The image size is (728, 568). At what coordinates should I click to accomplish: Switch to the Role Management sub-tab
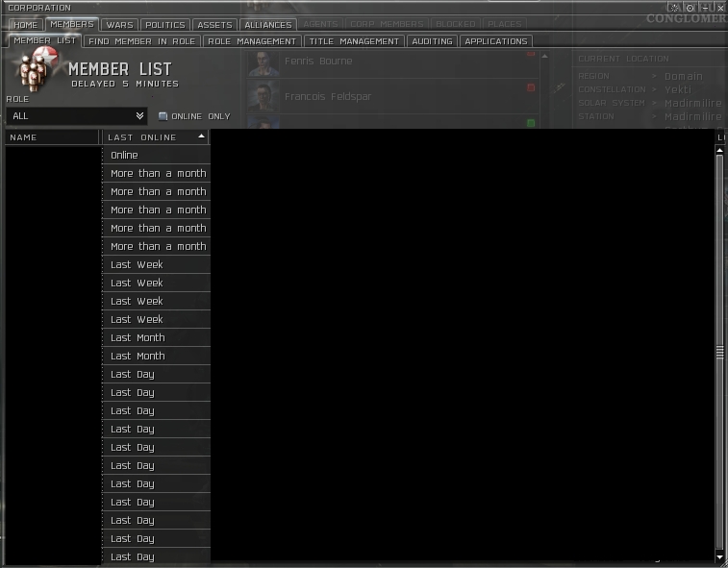[x=252, y=41]
